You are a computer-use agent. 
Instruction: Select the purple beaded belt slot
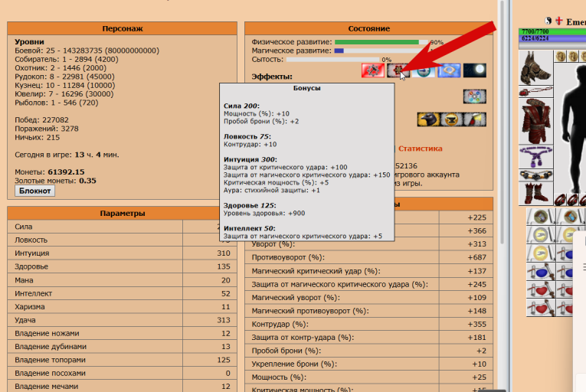(536, 157)
